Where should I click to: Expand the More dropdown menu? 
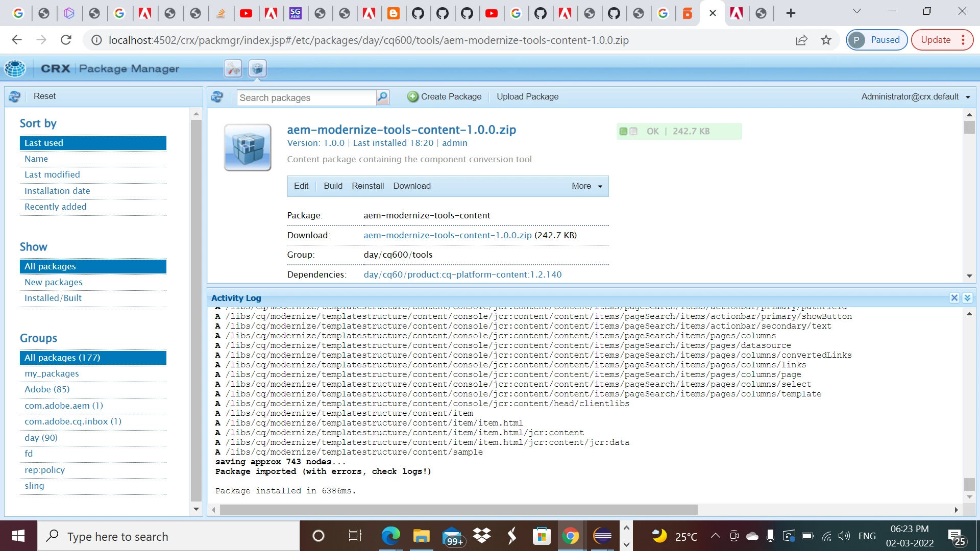[x=587, y=186]
